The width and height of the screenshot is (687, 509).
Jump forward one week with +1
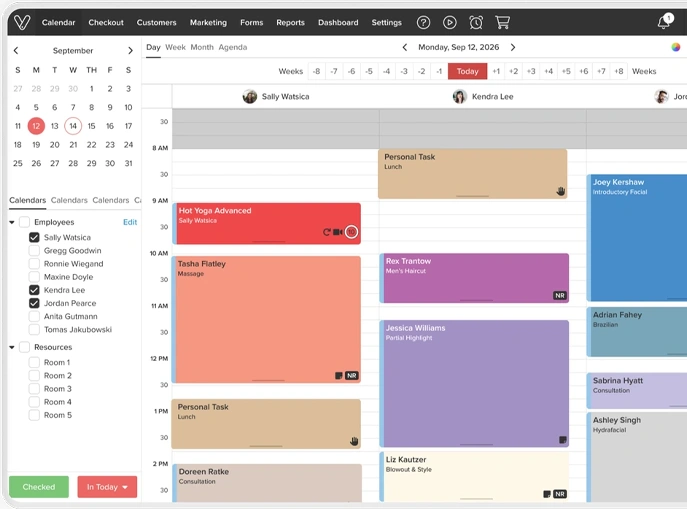496,71
